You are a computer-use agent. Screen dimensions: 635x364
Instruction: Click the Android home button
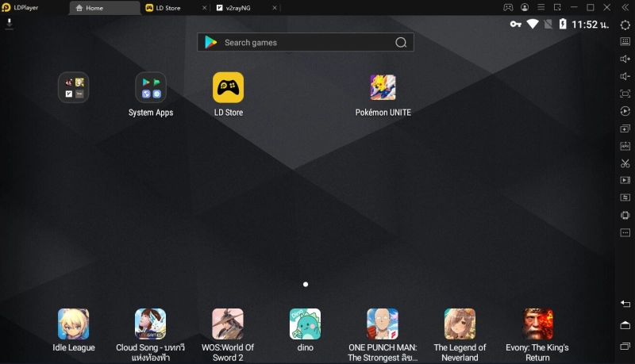pyautogui.click(x=625, y=325)
